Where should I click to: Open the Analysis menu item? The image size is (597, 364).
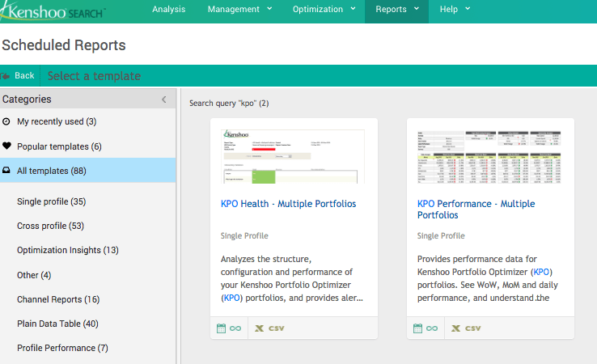click(x=169, y=9)
